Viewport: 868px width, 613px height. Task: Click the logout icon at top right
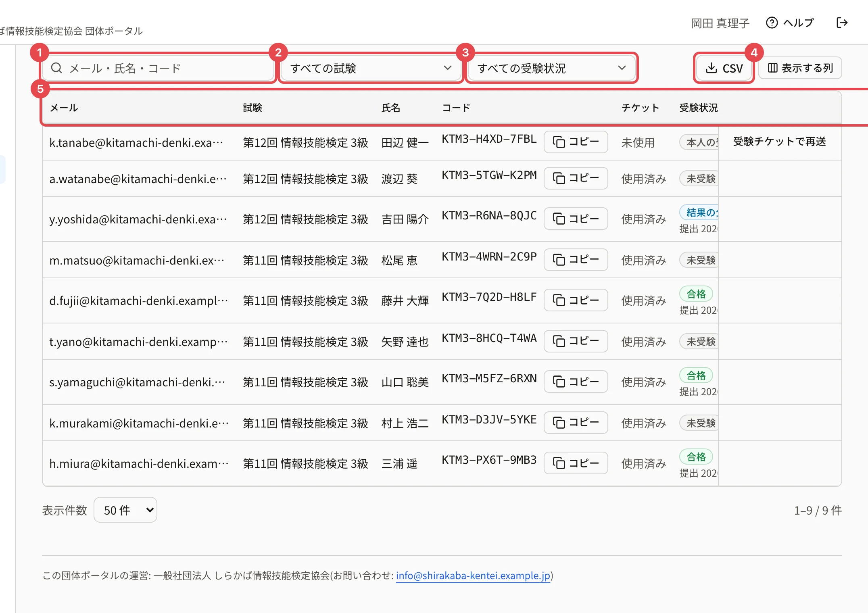pos(842,23)
